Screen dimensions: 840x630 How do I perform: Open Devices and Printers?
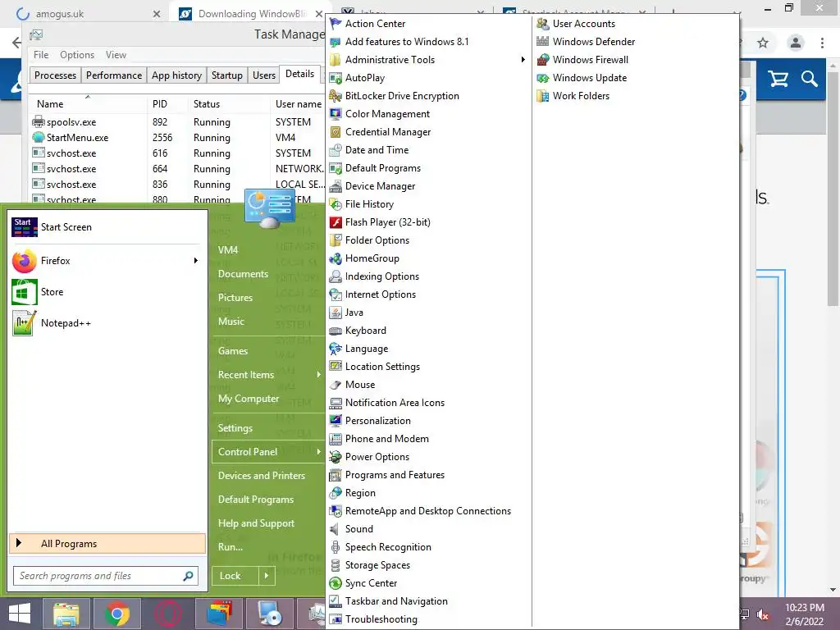point(262,476)
